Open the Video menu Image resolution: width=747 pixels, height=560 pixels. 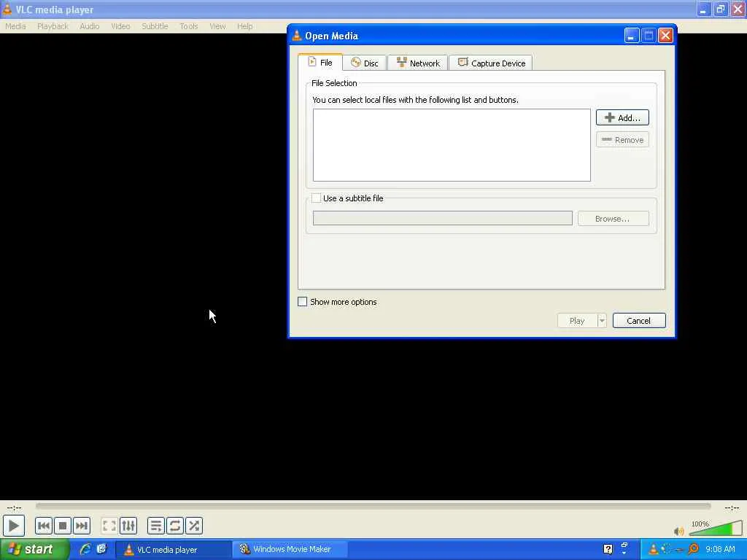pyautogui.click(x=120, y=26)
